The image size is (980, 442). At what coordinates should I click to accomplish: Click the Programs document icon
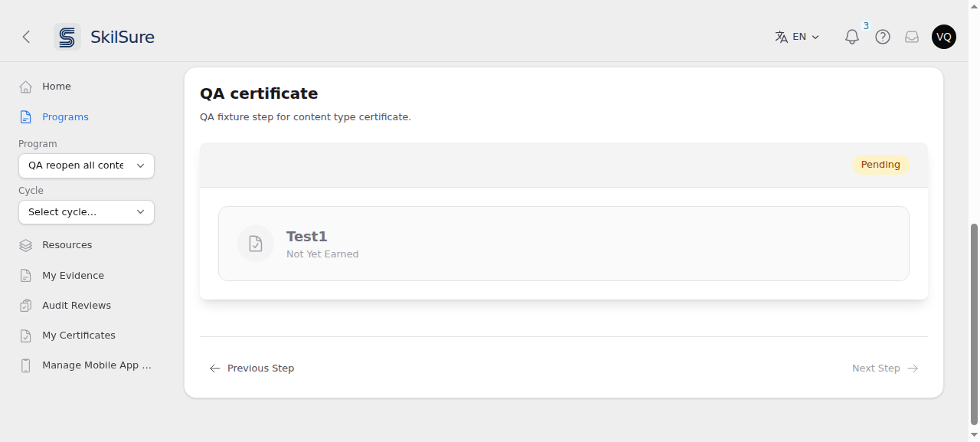coord(26,117)
